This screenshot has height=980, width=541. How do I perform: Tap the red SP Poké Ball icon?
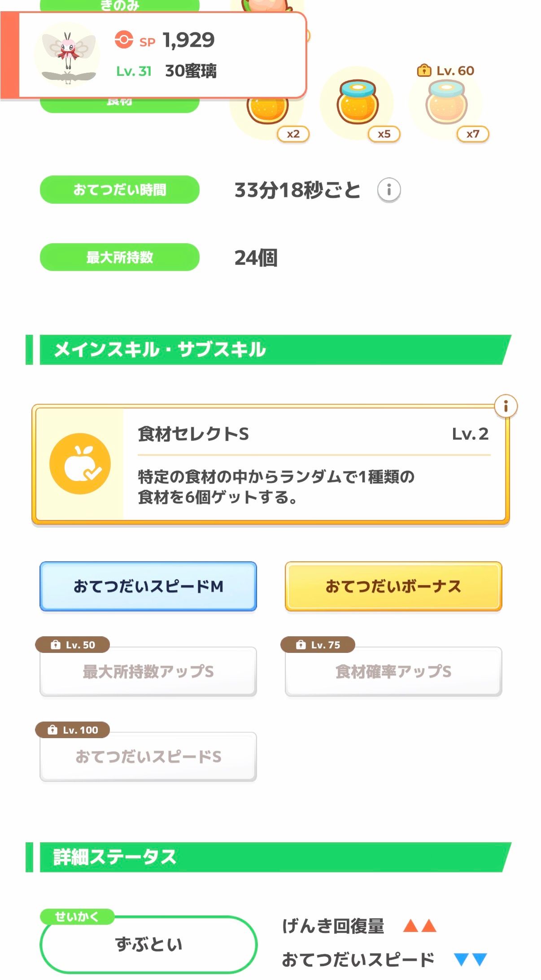[x=124, y=39]
